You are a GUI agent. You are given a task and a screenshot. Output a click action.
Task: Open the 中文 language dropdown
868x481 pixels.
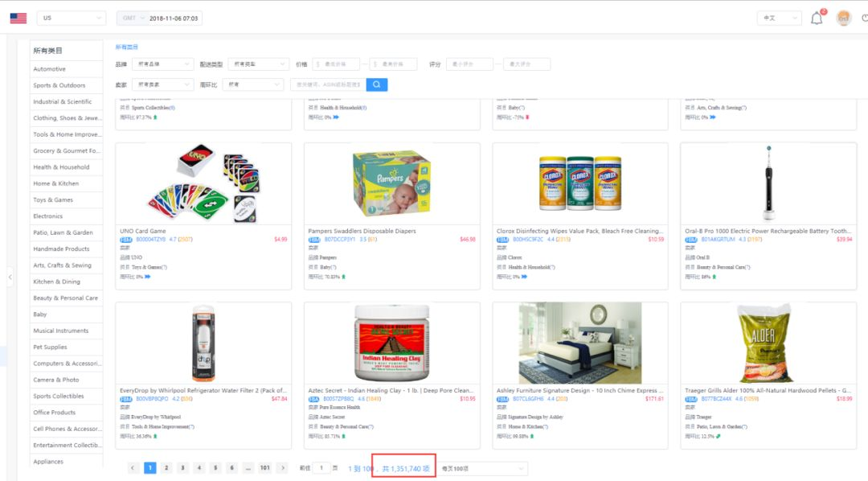coord(779,18)
